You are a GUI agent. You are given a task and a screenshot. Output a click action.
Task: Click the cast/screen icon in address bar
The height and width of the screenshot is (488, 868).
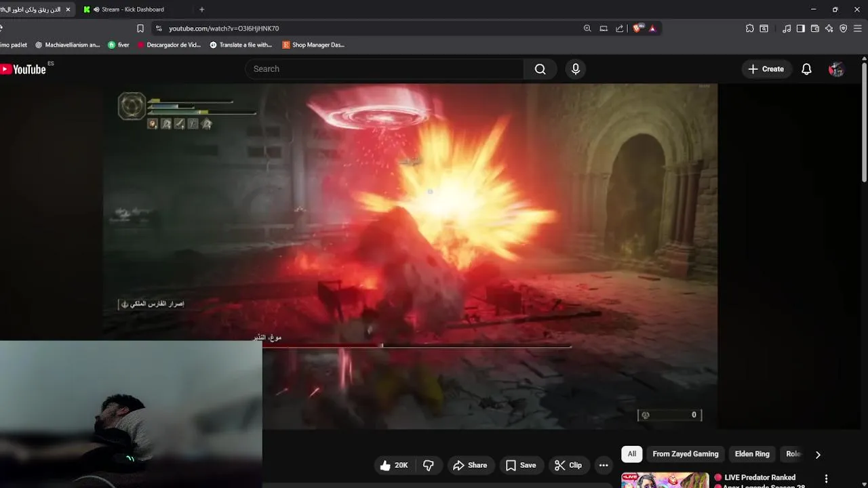pos(604,28)
